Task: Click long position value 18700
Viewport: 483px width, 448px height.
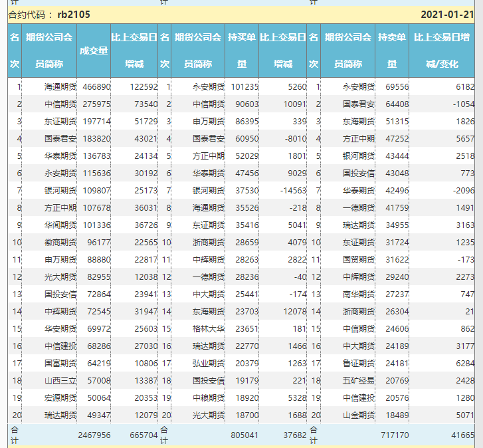Action: [x=246, y=415]
